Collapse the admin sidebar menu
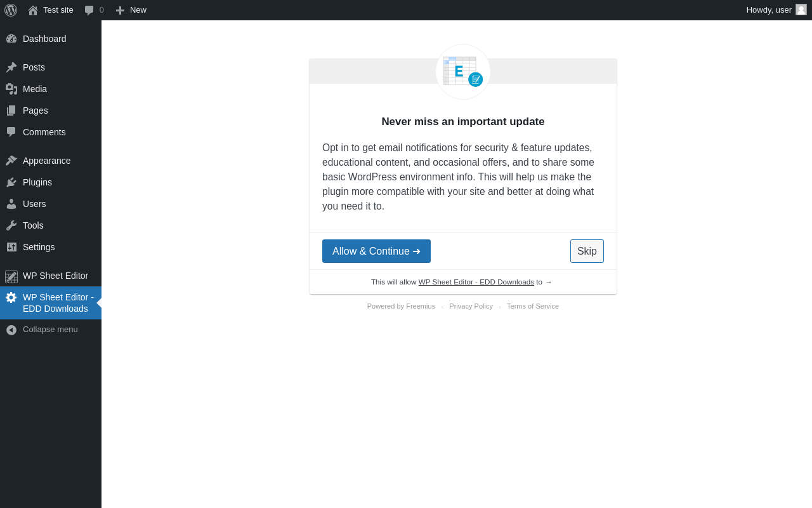Viewport: 812px width, 508px height. tap(51, 330)
